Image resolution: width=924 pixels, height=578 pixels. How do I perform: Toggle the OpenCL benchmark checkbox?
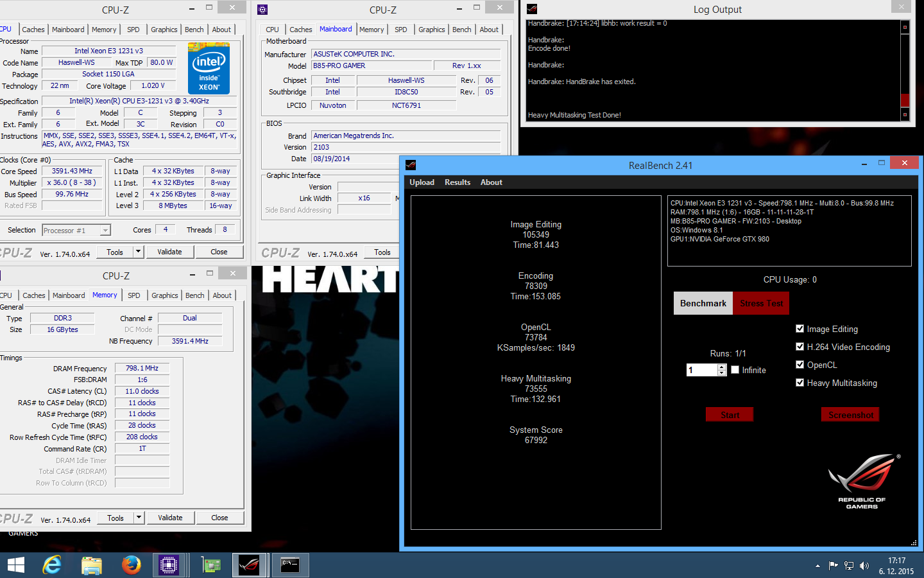pos(800,364)
